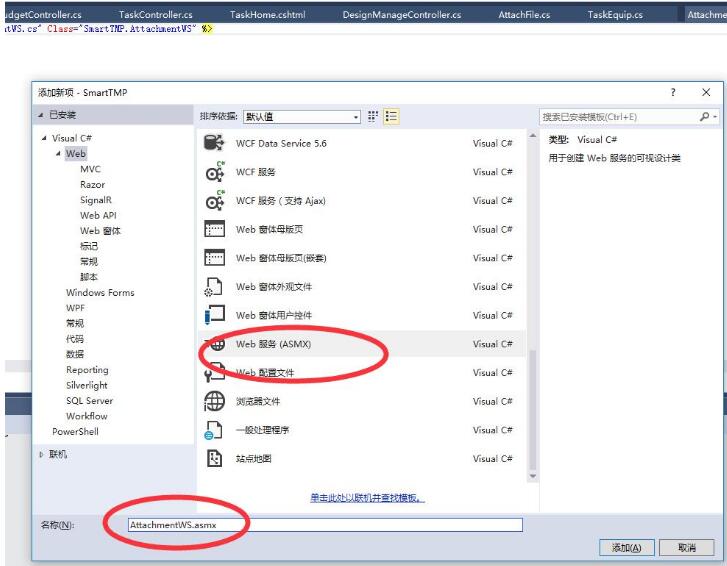Select Windows Forms tree item
The height and width of the screenshot is (566, 727).
tap(100, 293)
